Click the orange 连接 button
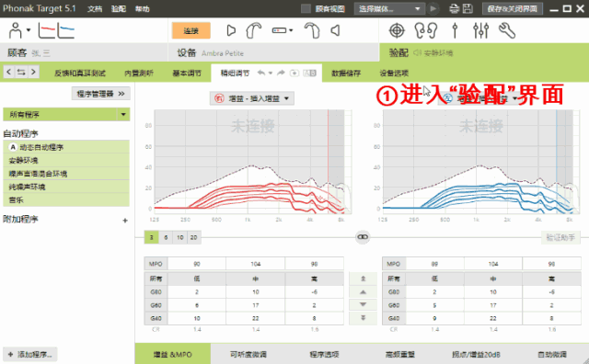 click(x=191, y=30)
